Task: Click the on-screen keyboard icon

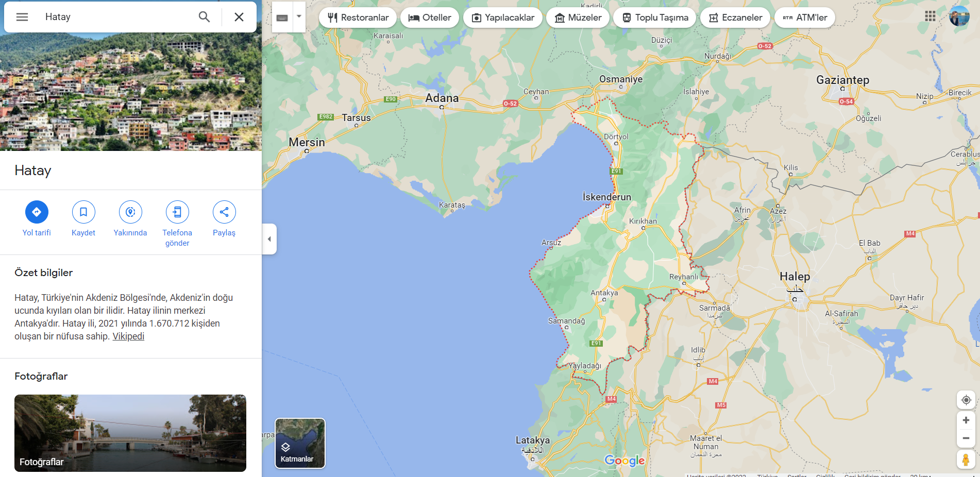Action: 281,16
